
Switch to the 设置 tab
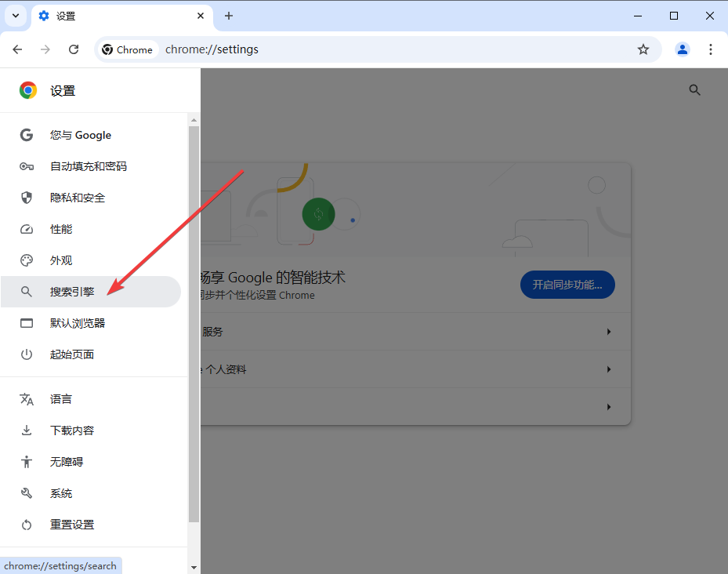pyautogui.click(x=110, y=16)
